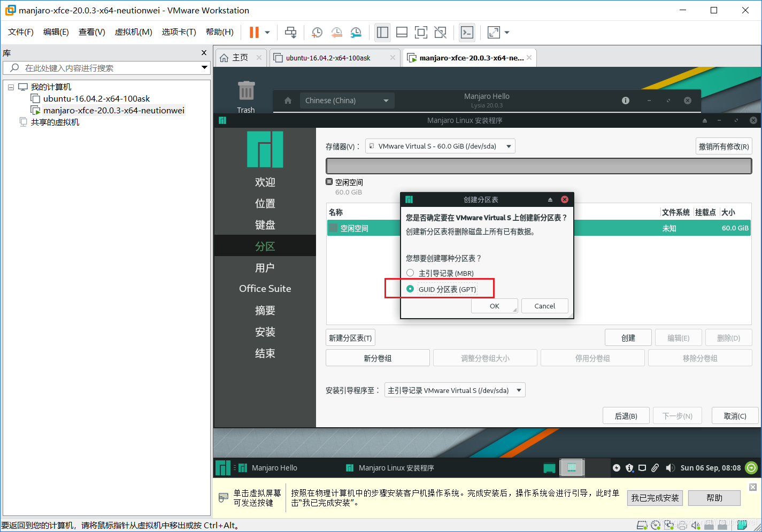The height and width of the screenshot is (532, 762).
Task: Select ubuntu-16.04.2-x64-100ask in library tree
Action: (x=96, y=98)
